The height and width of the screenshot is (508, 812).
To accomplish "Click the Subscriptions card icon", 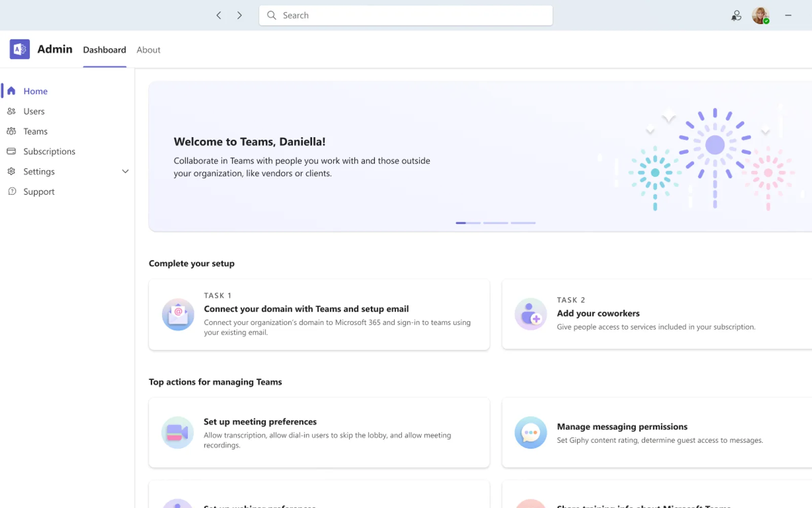I will click(x=11, y=151).
